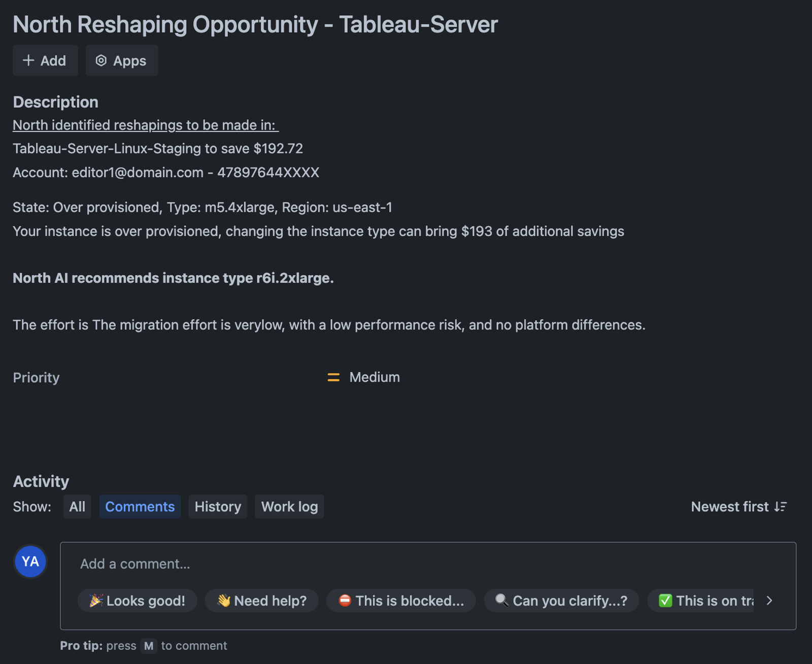Image resolution: width=812 pixels, height=664 pixels.
Task: Click the plus icon on Add
Action: [28, 60]
